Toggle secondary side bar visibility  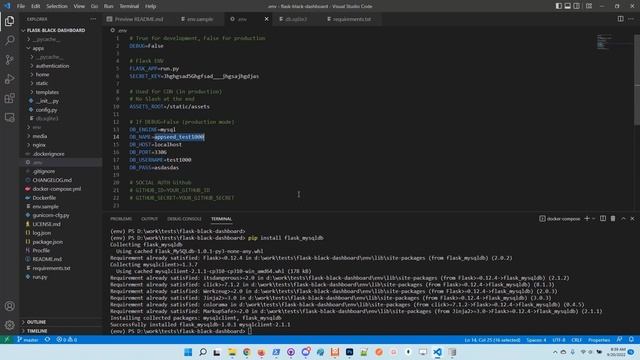pyautogui.click(x=577, y=6)
